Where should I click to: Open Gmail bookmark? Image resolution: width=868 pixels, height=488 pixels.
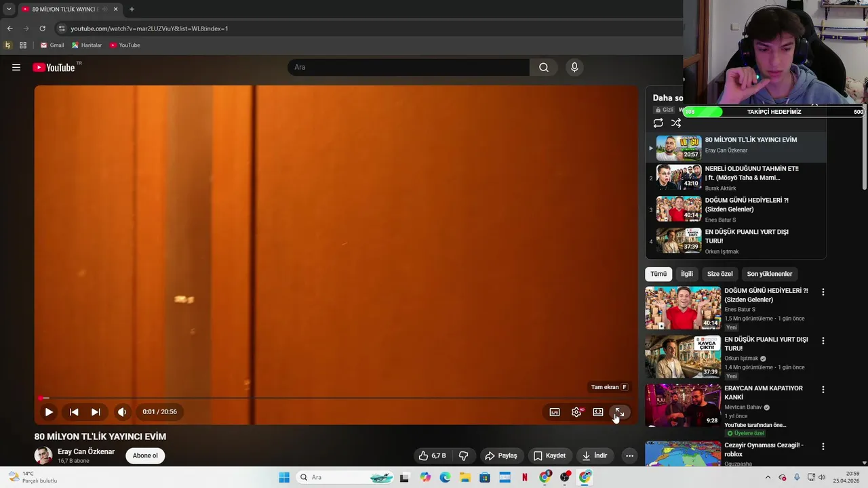tap(52, 45)
